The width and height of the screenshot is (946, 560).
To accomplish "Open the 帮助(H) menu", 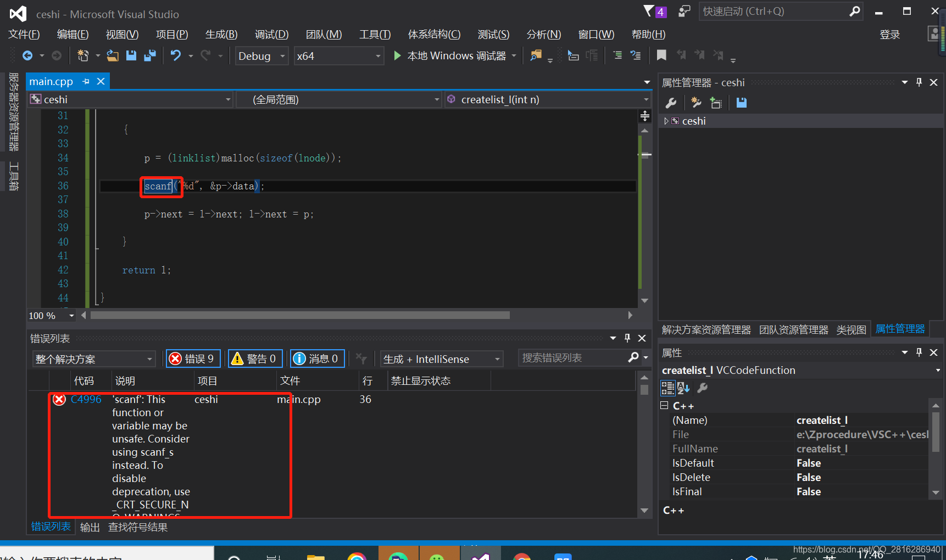I will click(x=648, y=35).
